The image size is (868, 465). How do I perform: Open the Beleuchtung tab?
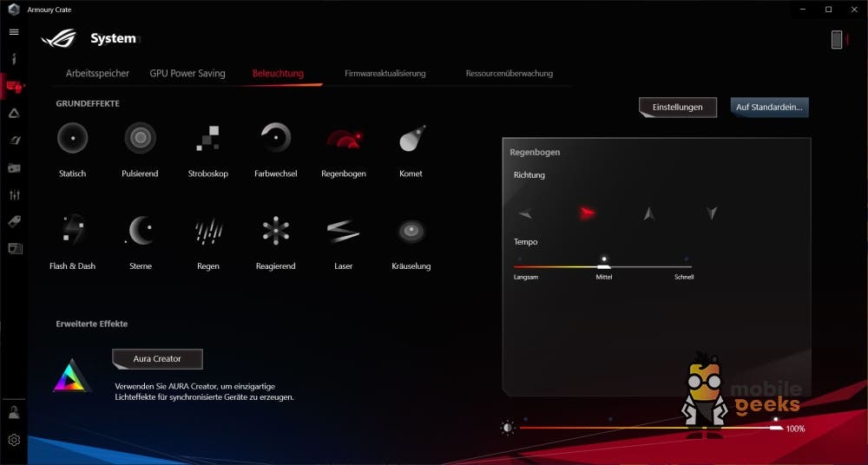278,73
